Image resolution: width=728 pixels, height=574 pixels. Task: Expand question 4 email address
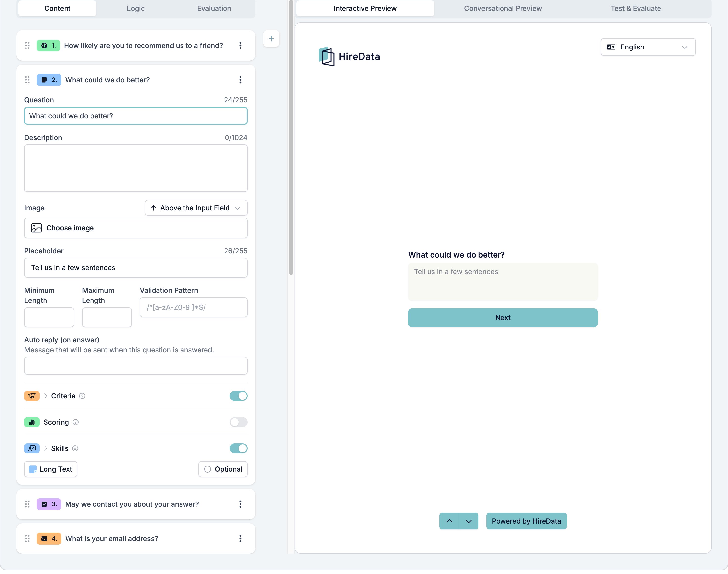coord(112,539)
